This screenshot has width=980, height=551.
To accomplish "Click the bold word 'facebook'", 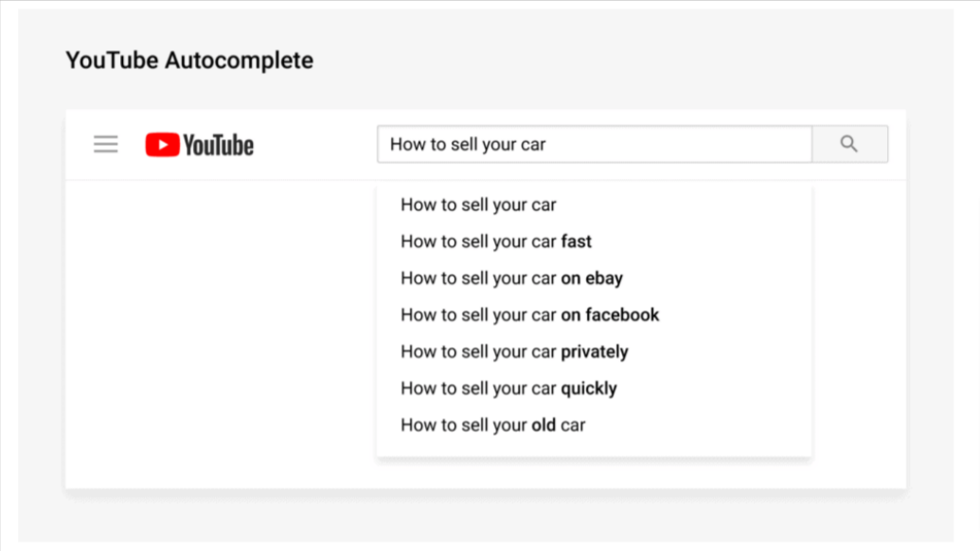I will pos(622,314).
